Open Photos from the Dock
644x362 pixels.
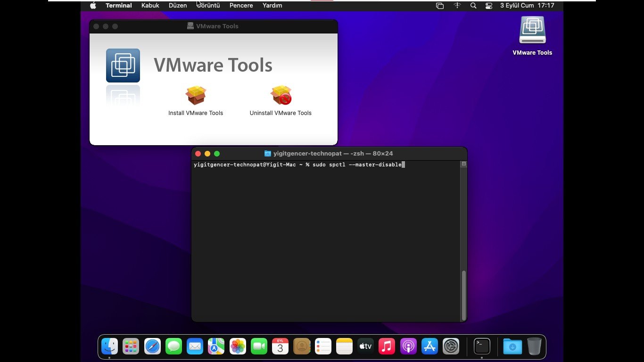(238, 346)
